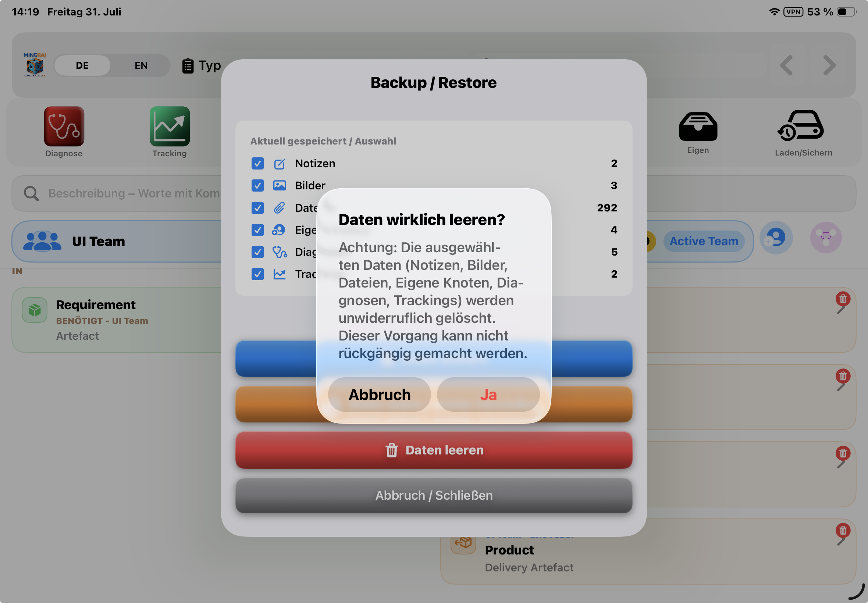Tap the MINGRAI app logo
This screenshot has height=603, width=868.
pyautogui.click(x=35, y=65)
